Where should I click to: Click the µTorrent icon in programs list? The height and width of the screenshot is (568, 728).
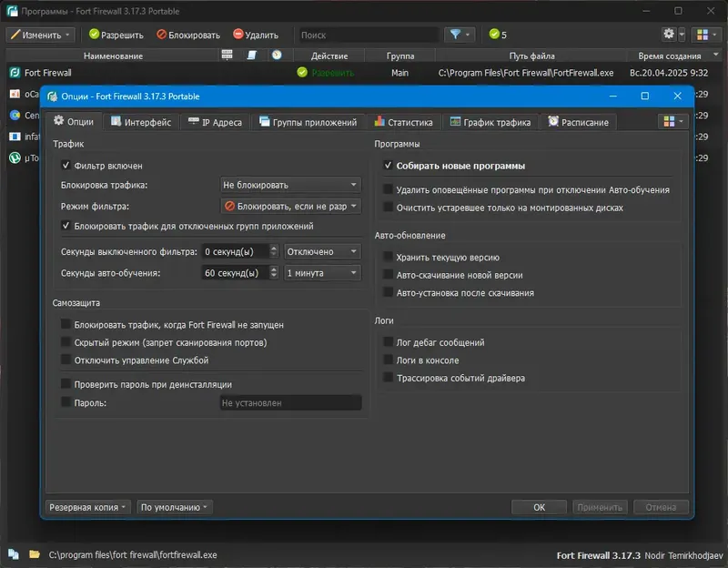[15, 157]
